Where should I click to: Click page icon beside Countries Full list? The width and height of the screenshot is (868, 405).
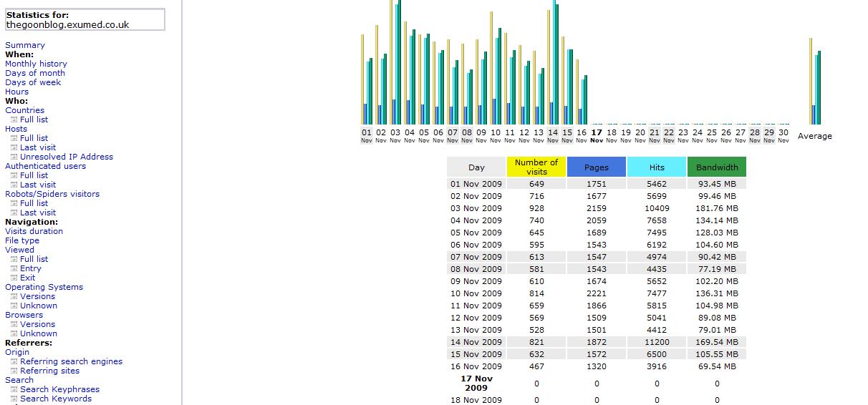14,119
